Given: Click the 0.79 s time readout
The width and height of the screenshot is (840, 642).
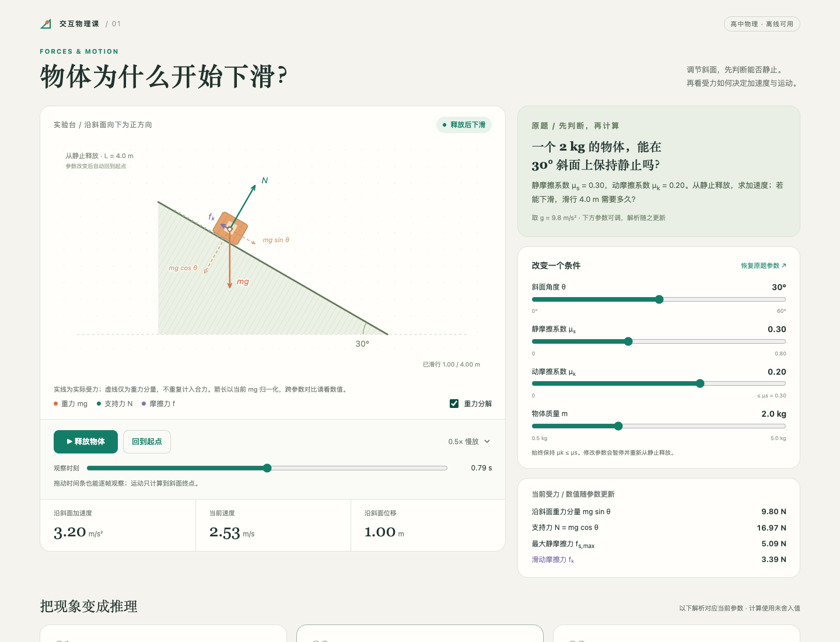Looking at the screenshot, I should point(481,468).
